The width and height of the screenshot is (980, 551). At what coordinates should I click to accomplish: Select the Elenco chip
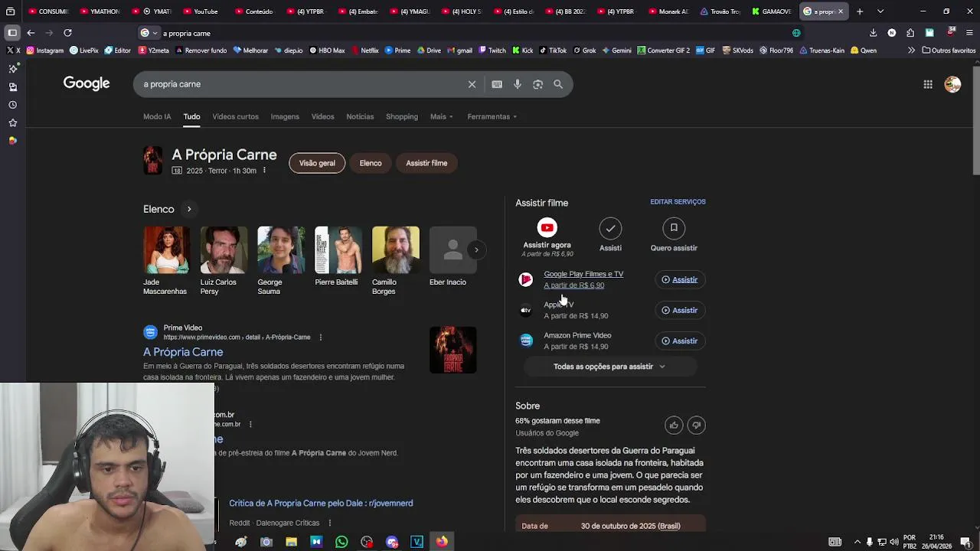[x=371, y=163]
